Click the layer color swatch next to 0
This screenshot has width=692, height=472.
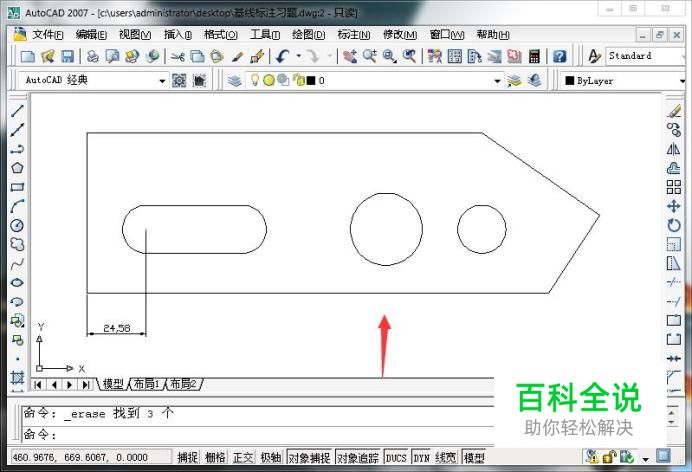(x=311, y=81)
